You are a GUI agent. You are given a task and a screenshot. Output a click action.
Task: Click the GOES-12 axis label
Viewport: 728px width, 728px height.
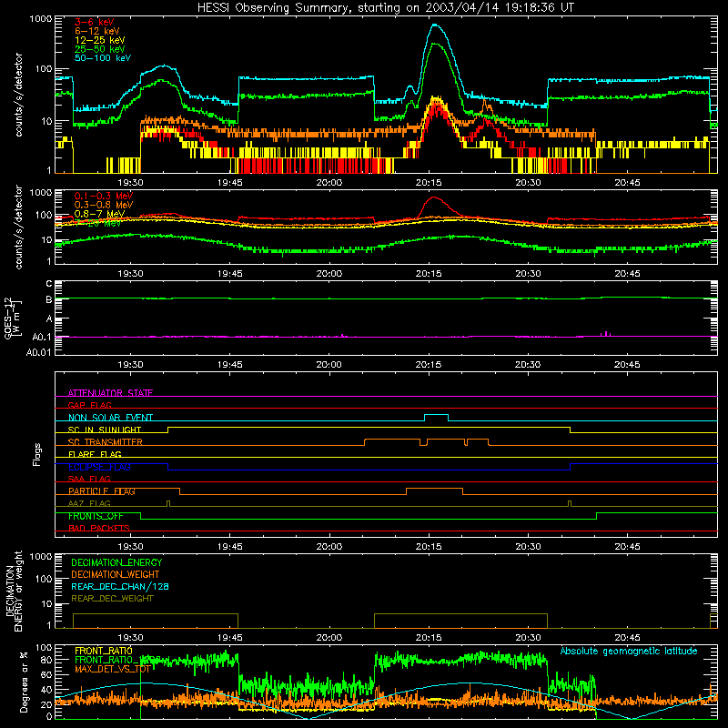(x=12, y=318)
